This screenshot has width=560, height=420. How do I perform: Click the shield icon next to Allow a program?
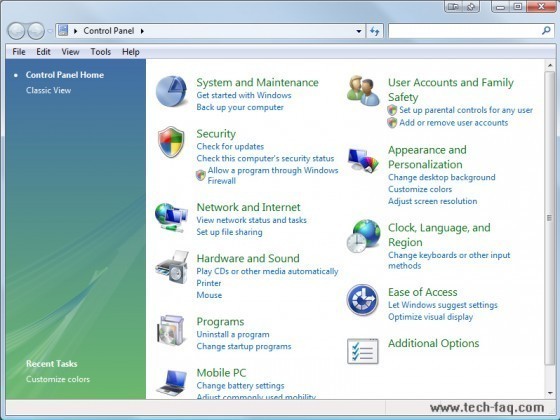coord(201,175)
